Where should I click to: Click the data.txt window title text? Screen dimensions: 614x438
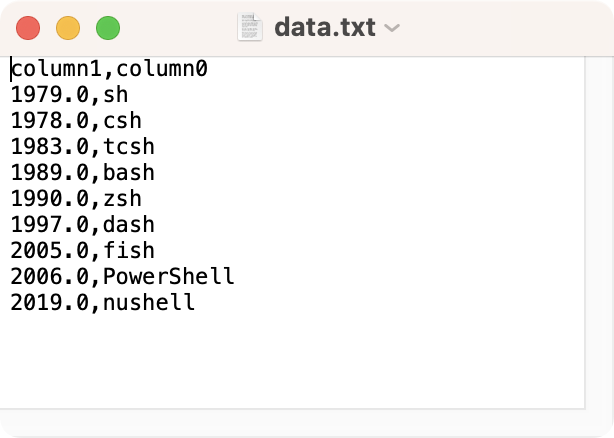click(324, 27)
